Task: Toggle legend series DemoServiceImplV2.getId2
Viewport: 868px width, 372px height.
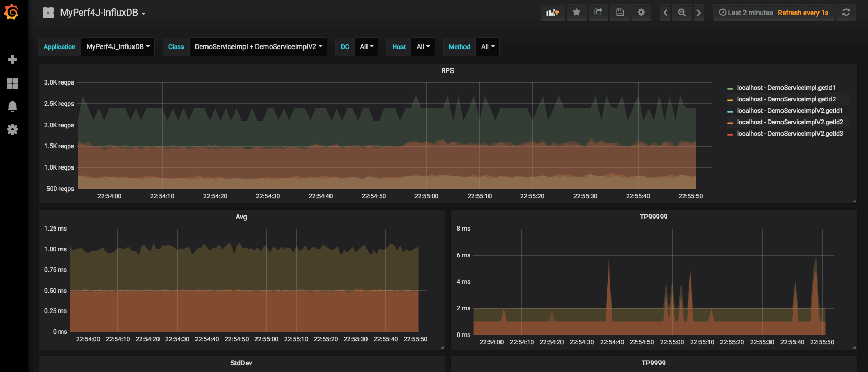Action: (790, 122)
